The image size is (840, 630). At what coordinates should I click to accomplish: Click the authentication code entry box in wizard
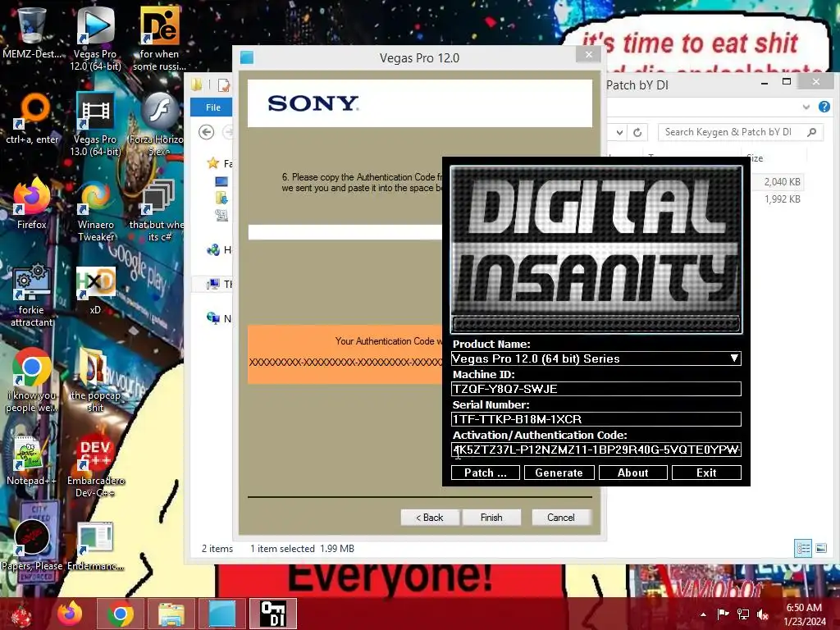345,232
